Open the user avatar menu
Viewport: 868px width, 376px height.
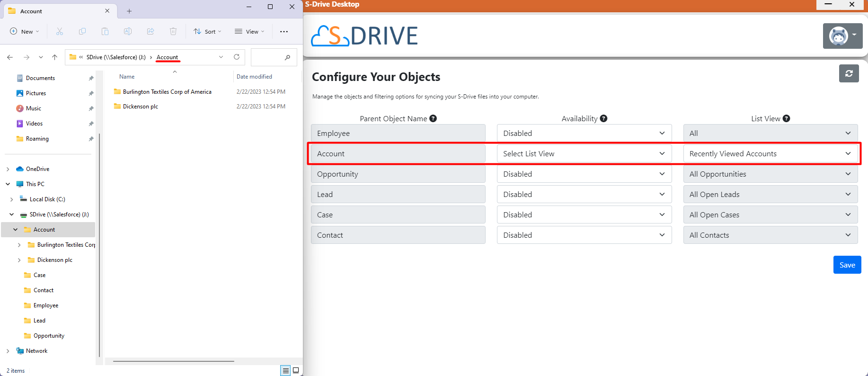tap(842, 36)
